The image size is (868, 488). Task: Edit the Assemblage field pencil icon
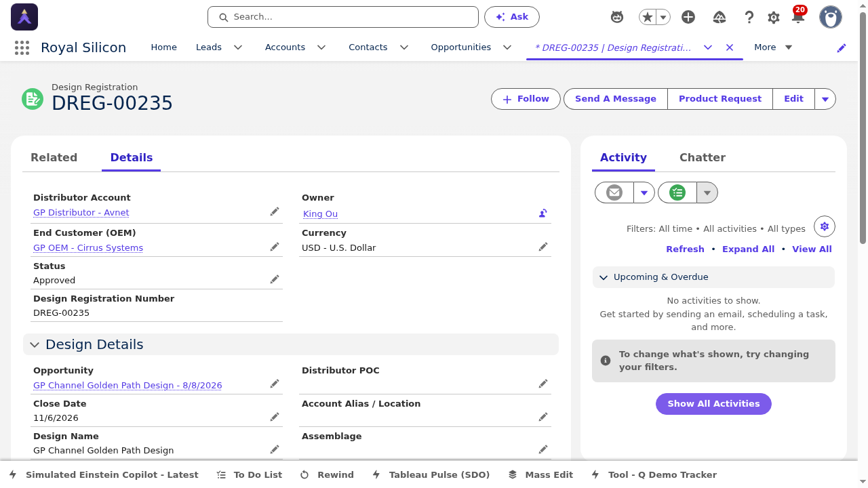click(x=543, y=449)
